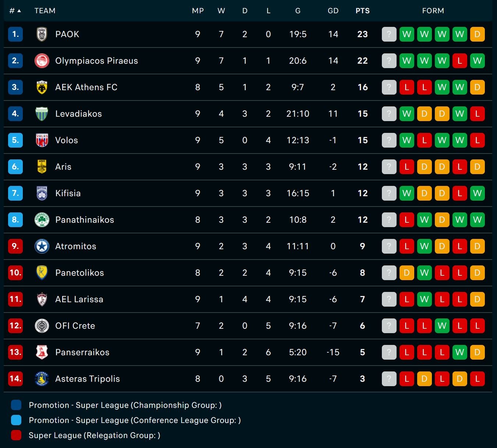The image size is (497, 448).
Task: Click the Levadiakos green shield logo
Action: (x=42, y=114)
